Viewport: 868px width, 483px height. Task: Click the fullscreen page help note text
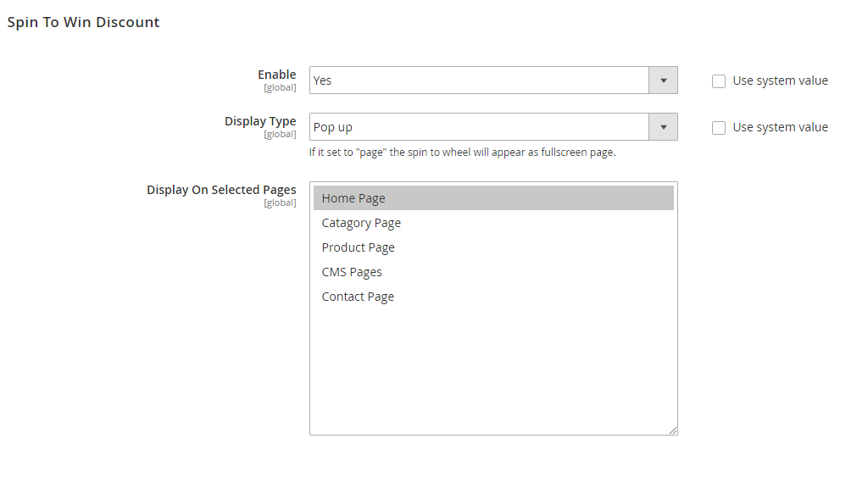pyautogui.click(x=462, y=153)
